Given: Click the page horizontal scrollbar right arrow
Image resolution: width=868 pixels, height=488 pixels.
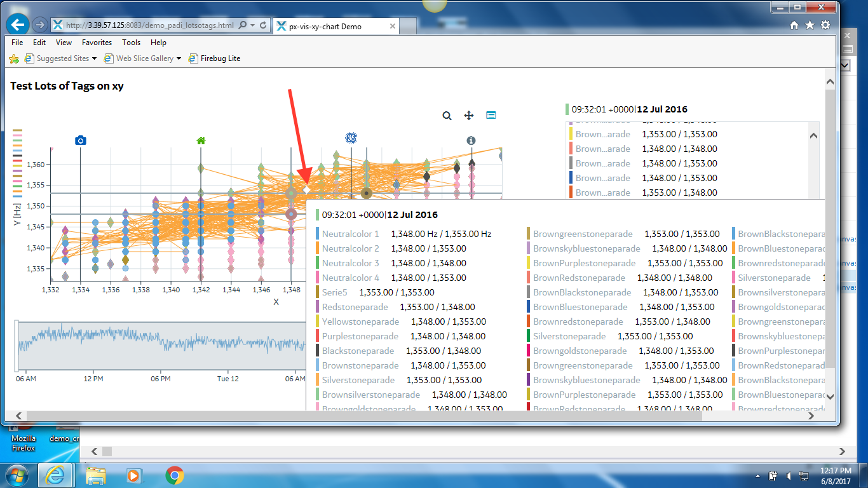Looking at the screenshot, I should 811,416.
